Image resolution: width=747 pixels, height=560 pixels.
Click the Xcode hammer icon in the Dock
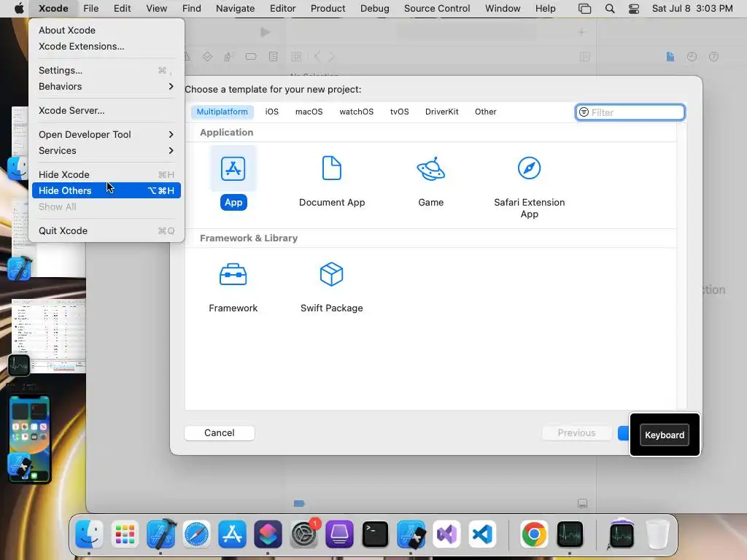(160, 534)
